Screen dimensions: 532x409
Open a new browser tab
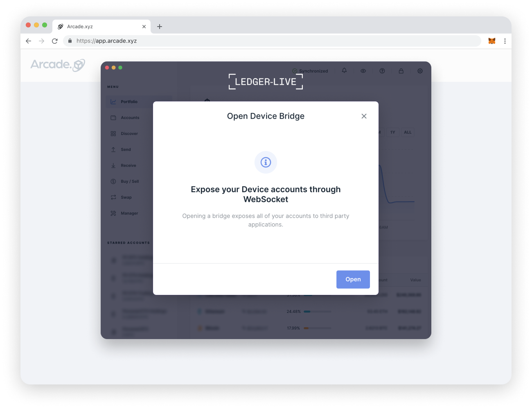click(160, 27)
